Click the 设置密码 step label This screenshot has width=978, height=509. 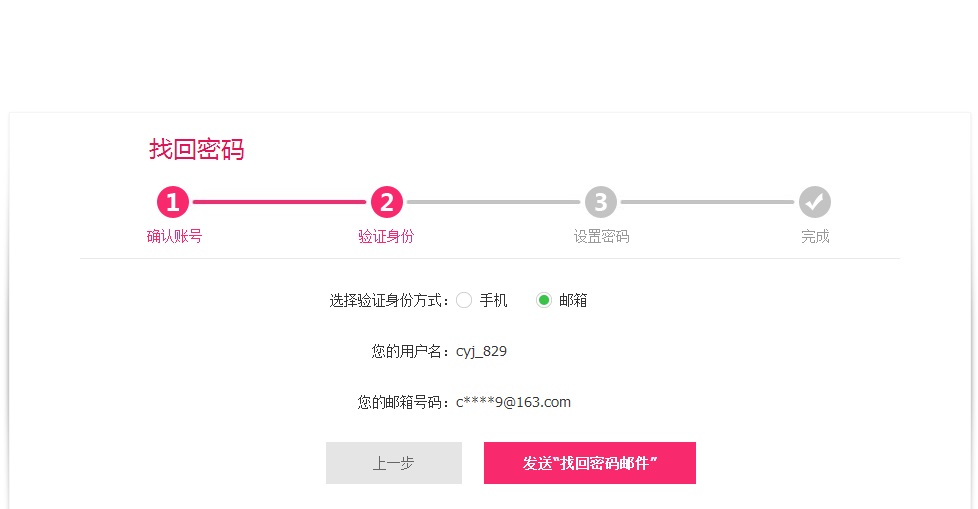click(601, 236)
